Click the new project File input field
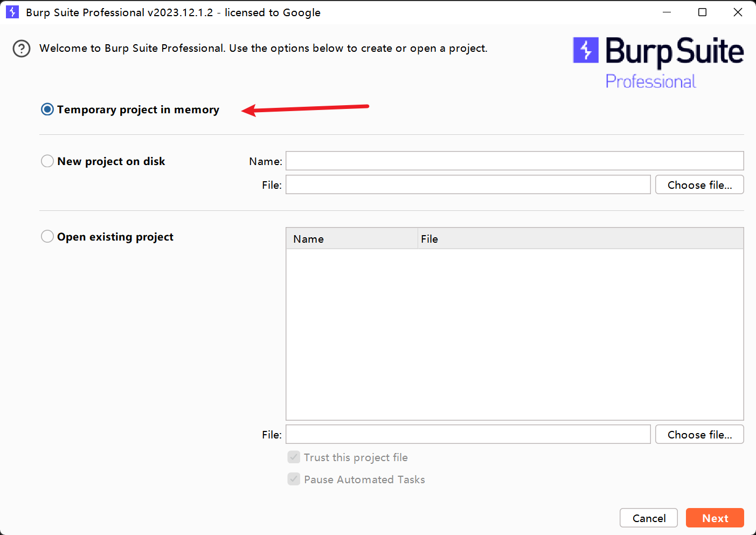Image resolution: width=756 pixels, height=535 pixels. click(x=468, y=184)
